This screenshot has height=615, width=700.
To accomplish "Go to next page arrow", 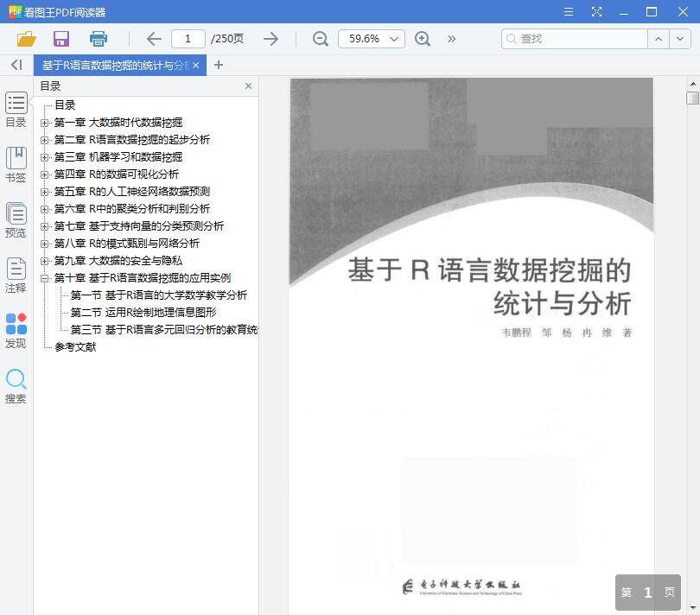I will (x=270, y=39).
